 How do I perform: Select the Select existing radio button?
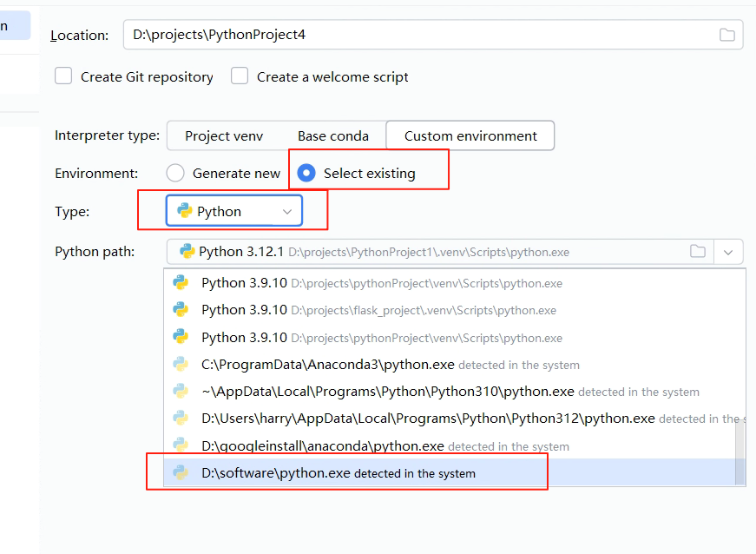(x=306, y=173)
